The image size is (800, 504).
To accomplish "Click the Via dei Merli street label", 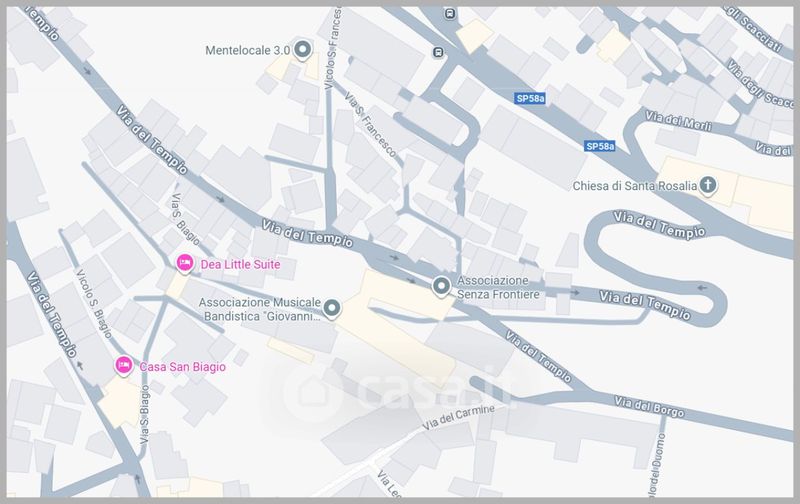I will (678, 121).
